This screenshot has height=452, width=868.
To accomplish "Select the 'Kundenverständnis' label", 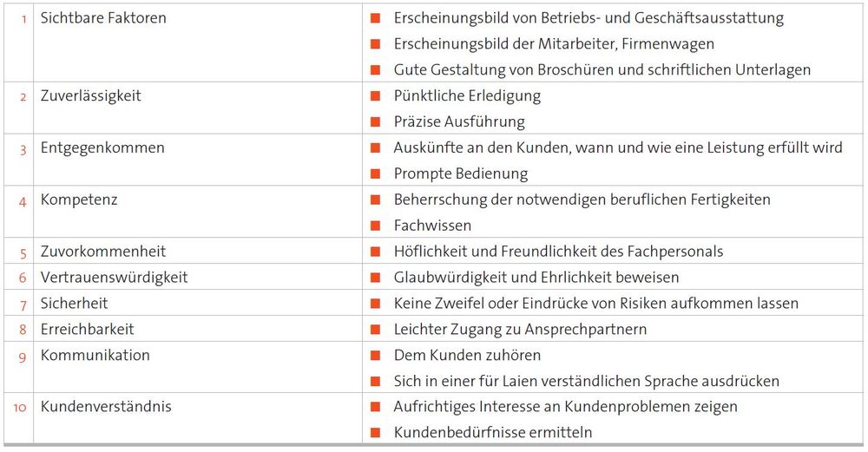I will coord(106,407).
